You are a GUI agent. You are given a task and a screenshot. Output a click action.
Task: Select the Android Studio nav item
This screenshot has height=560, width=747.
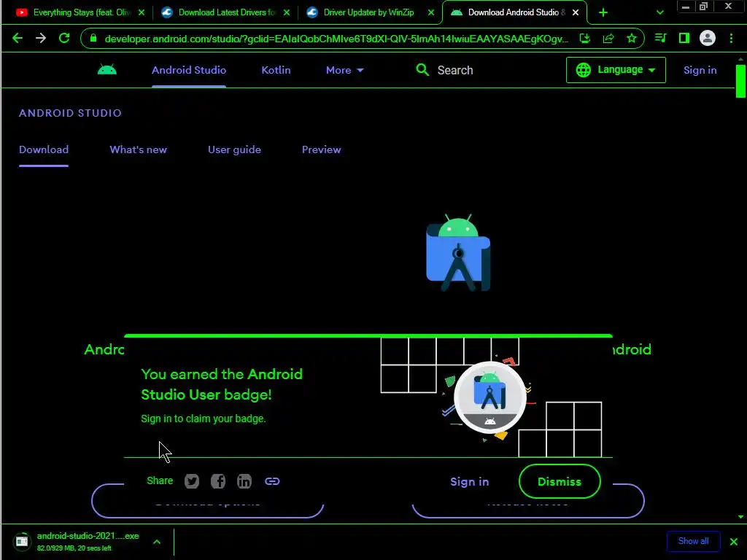189,70
